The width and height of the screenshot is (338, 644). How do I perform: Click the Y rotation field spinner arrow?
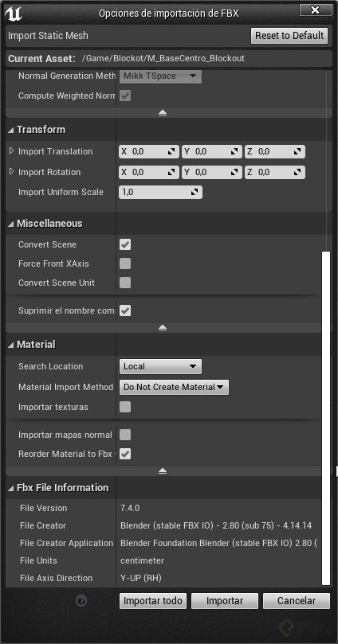(235, 172)
